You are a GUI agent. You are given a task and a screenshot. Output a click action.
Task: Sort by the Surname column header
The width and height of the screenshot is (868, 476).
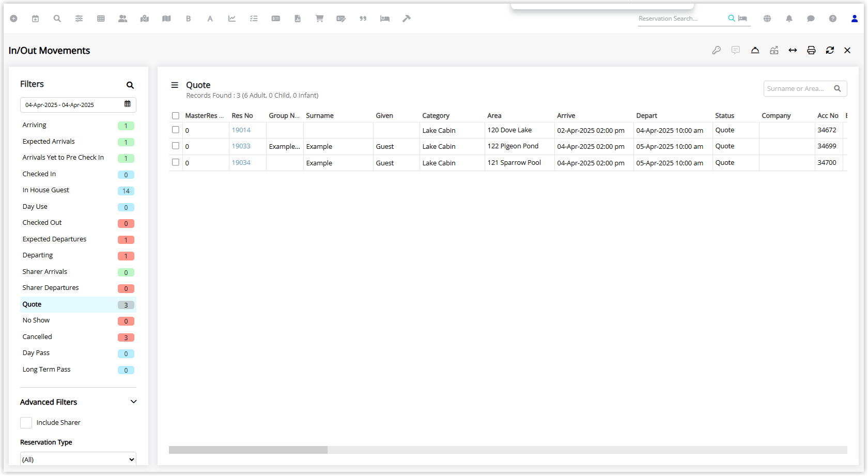coord(320,116)
